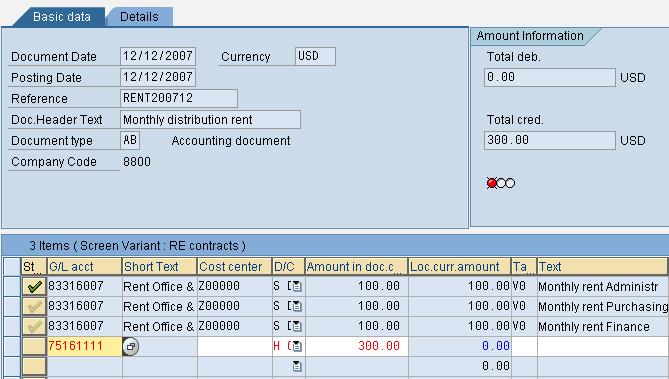Click the Cost center column header
This screenshot has height=379, width=669.
click(x=235, y=267)
